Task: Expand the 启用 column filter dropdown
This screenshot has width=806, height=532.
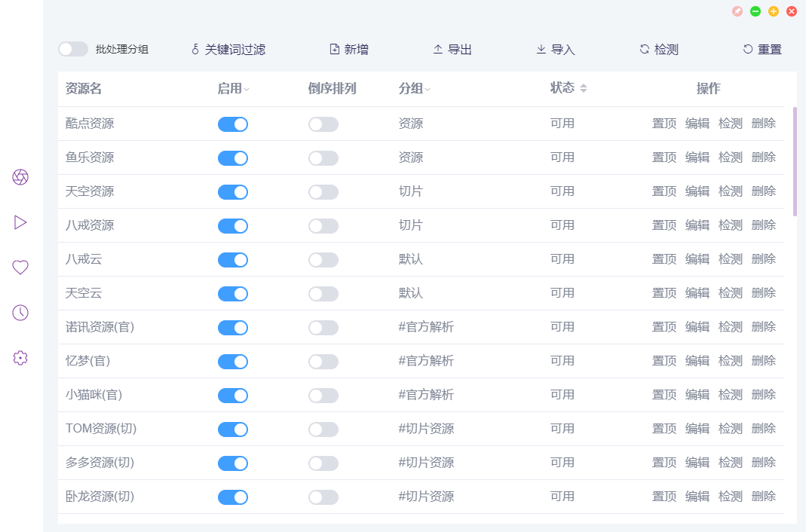Action: pos(247,89)
